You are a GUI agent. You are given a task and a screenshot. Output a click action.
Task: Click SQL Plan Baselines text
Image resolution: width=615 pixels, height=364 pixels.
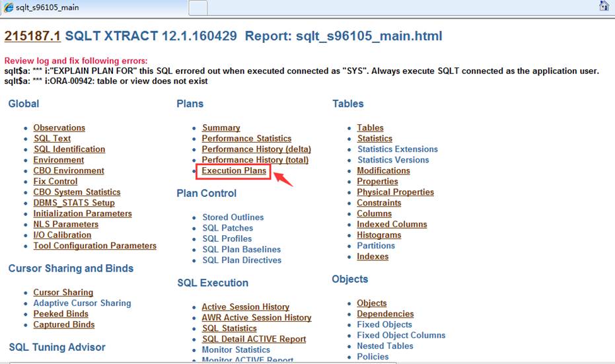(242, 250)
